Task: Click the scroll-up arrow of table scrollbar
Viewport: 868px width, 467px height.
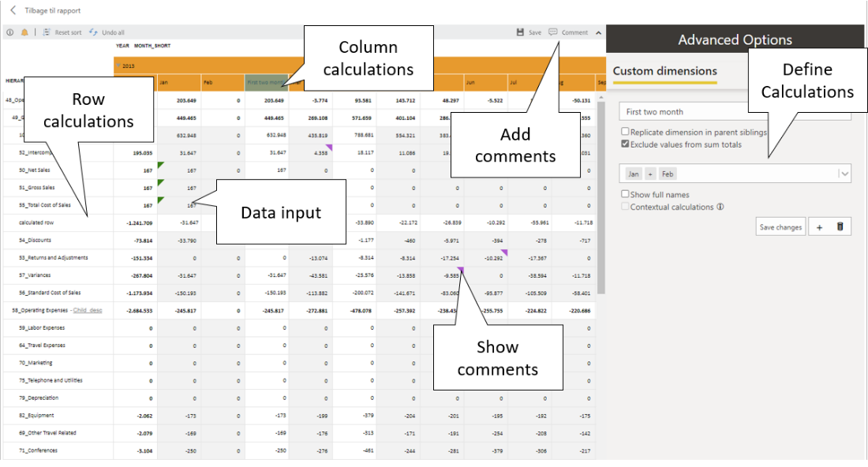Action: tap(601, 97)
